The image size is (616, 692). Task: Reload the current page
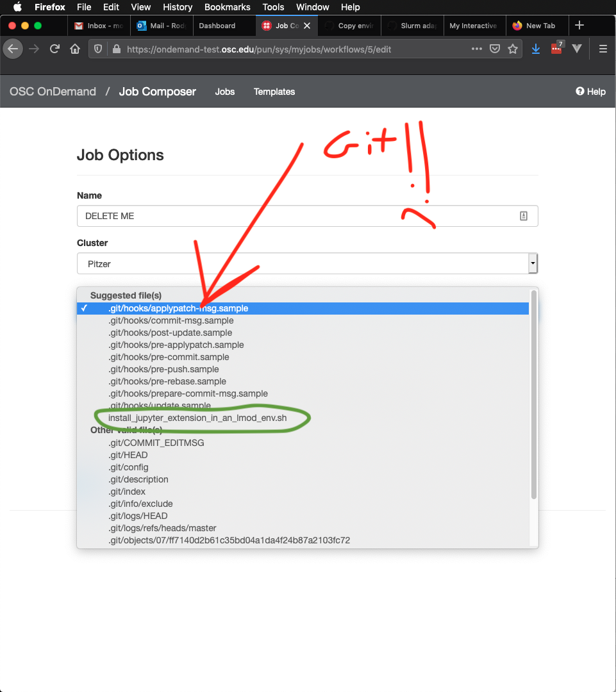(54, 48)
